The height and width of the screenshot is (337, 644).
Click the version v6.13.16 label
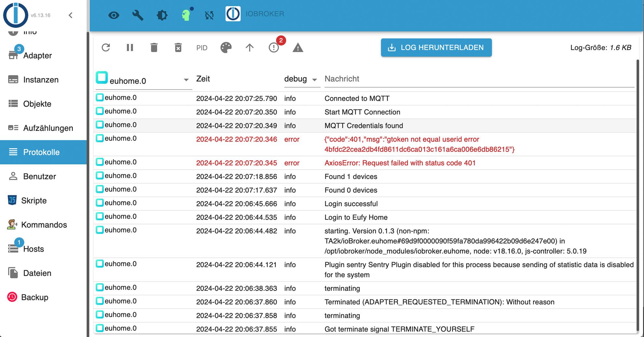point(40,15)
